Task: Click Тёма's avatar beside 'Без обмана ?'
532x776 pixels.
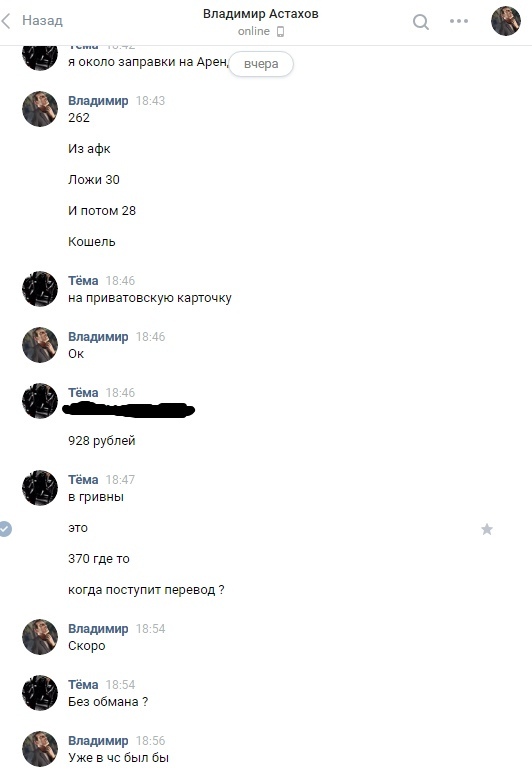Action: pos(40,693)
